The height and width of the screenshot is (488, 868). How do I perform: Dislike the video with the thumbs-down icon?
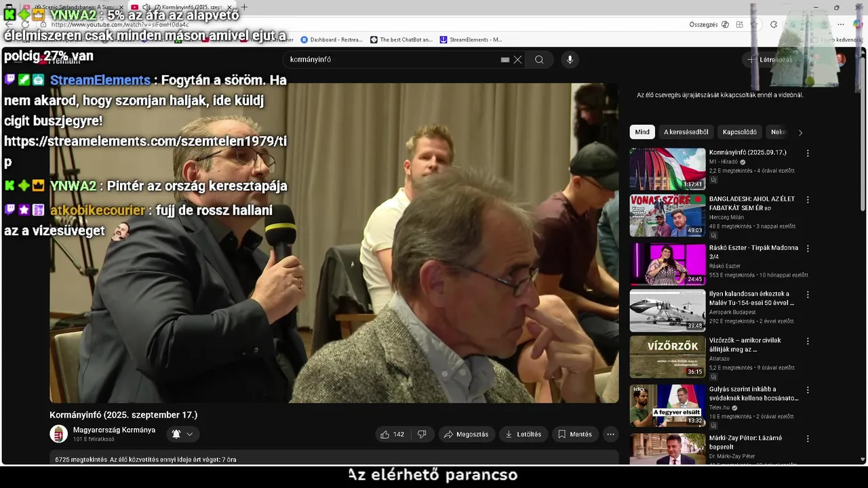click(421, 434)
